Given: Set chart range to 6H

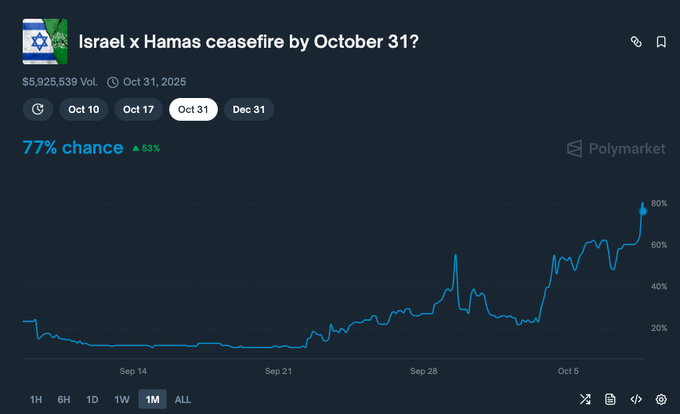Looking at the screenshot, I should [x=64, y=400].
